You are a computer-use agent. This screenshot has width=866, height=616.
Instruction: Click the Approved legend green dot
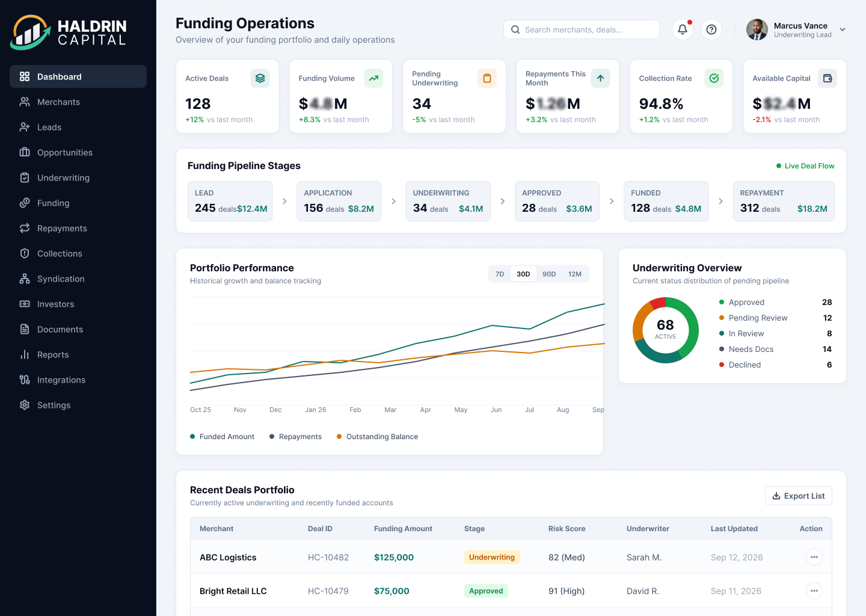click(722, 302)
